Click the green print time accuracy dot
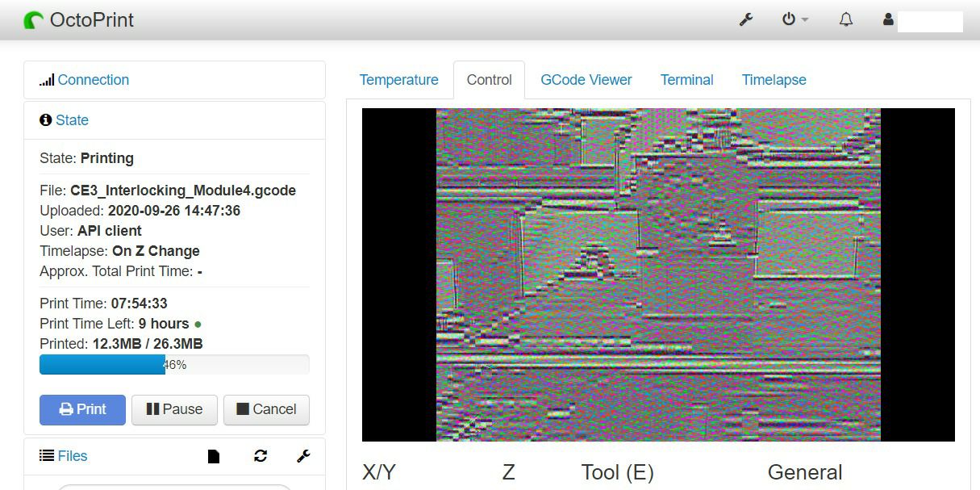The height and width of the screenshot is (490, 980). click(x=198, y=325)
